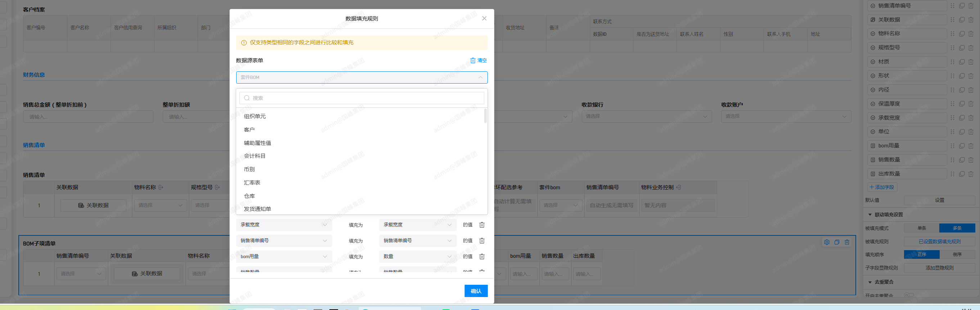
Task: Click drag handle of 关联数据 list field
Action: (952, 20)
